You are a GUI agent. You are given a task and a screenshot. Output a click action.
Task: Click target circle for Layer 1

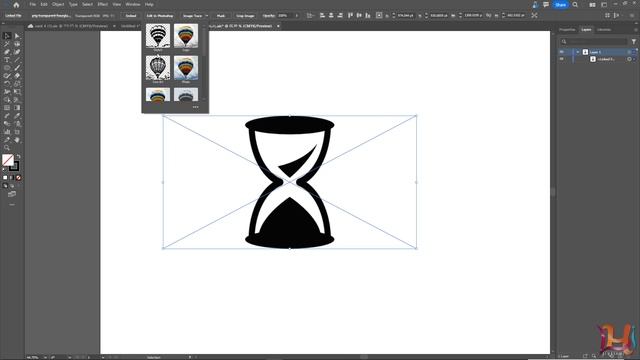[x=629, y=52]
